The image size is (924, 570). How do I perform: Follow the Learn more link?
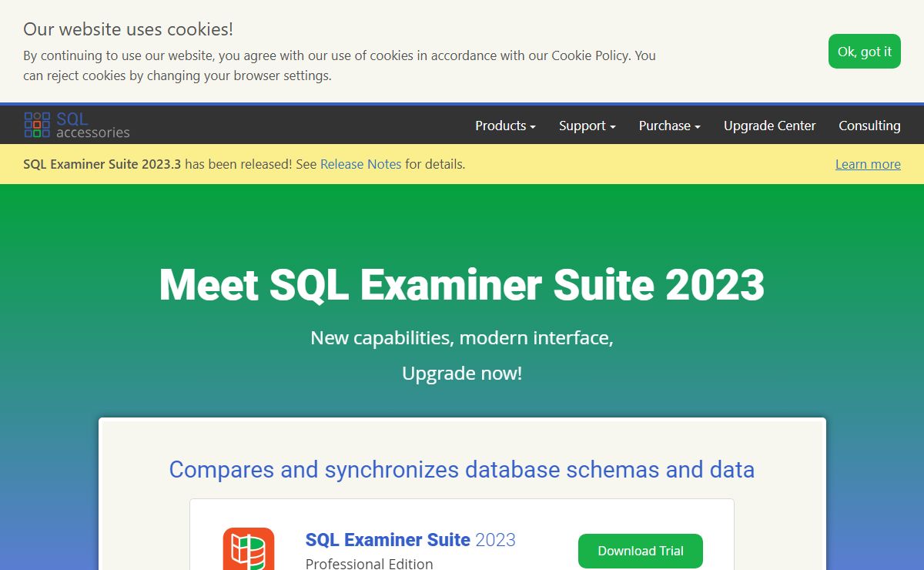point(868,164)
